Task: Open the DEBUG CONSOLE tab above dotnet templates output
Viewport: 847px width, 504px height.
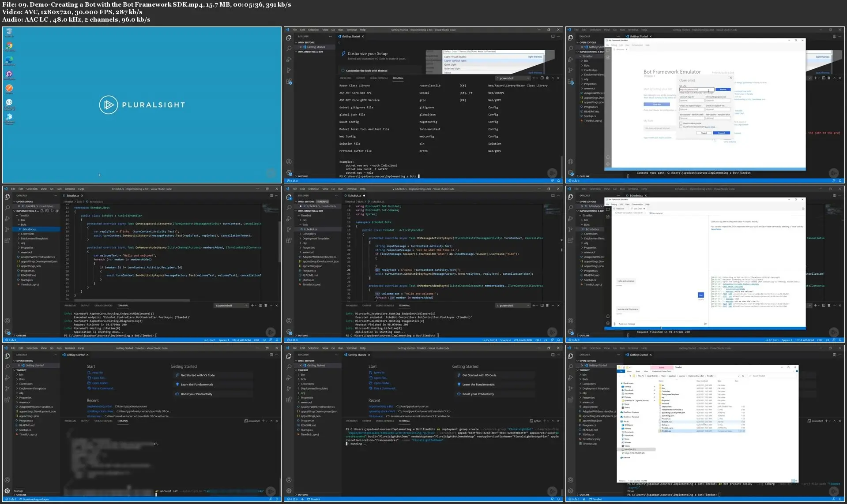Action: point(379,78)
